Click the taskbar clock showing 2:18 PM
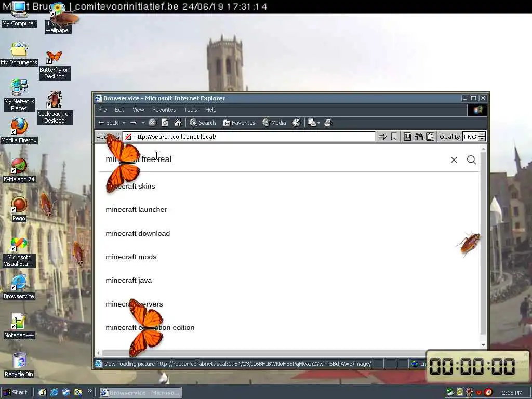 coord(512,393)
